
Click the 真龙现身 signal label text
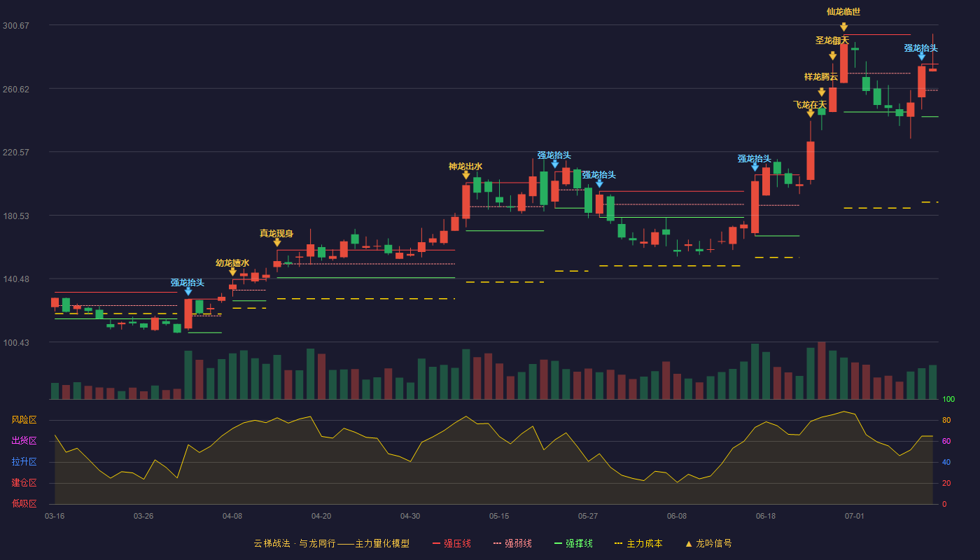click(x=276, y=234)
